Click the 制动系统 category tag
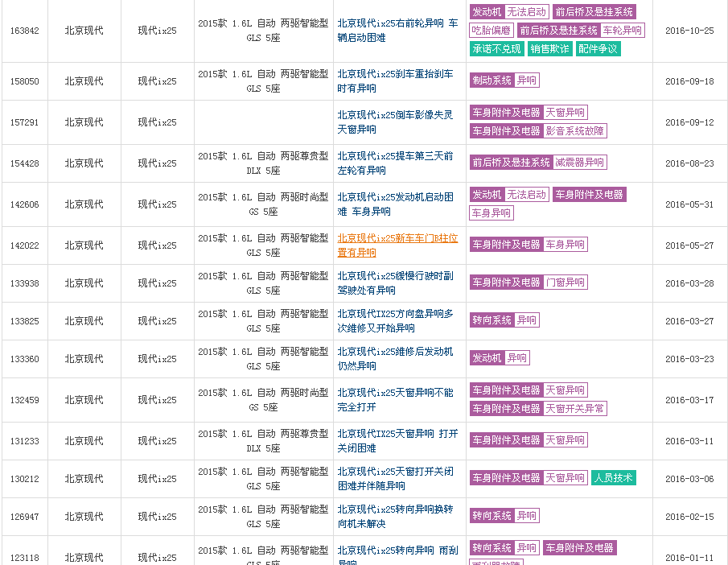This screenshot has height=565, width=728. [492, 80]
